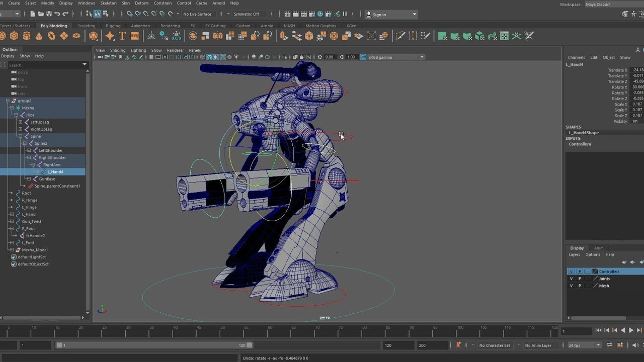The width and height of the screenshot is (644, 362).
Task: Hide the Joints display layer
Action: [572, 279]
